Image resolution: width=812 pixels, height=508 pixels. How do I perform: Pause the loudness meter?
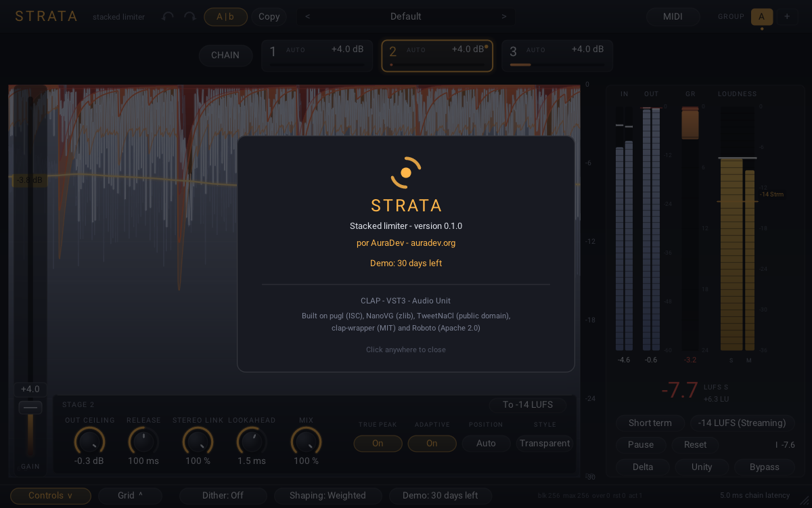[641, 444]
